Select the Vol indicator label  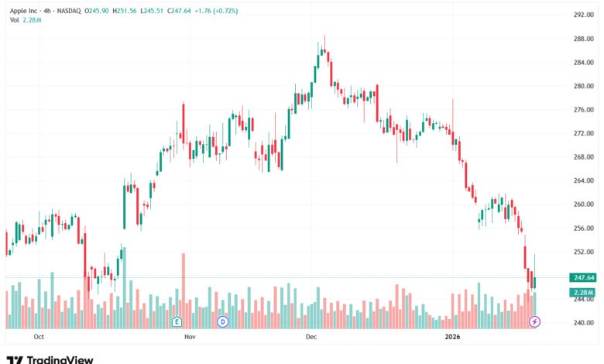point(14,20)
